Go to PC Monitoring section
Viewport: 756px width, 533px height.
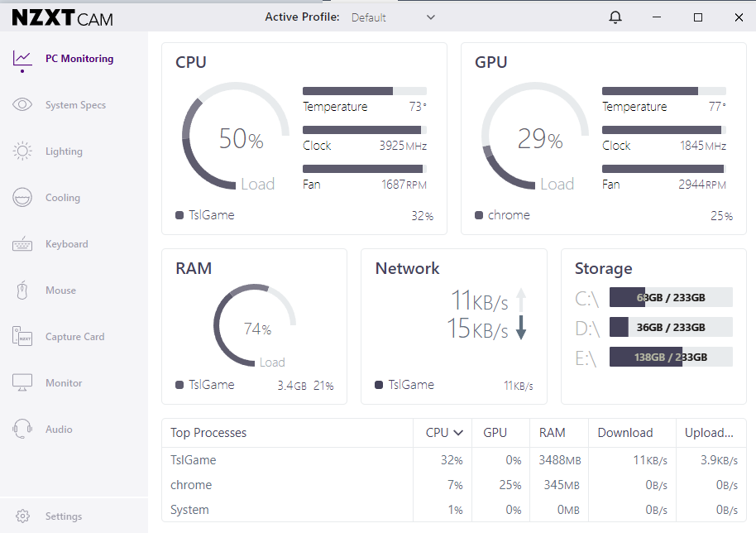click(79, 59)
